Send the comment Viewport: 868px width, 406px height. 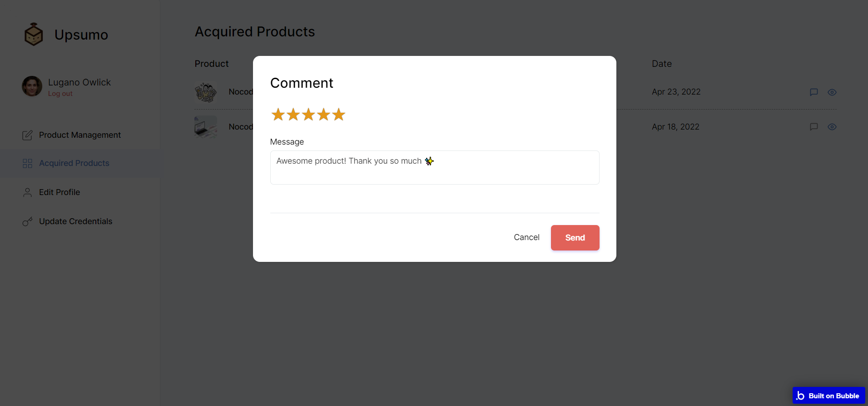click(x=575, y=238)
